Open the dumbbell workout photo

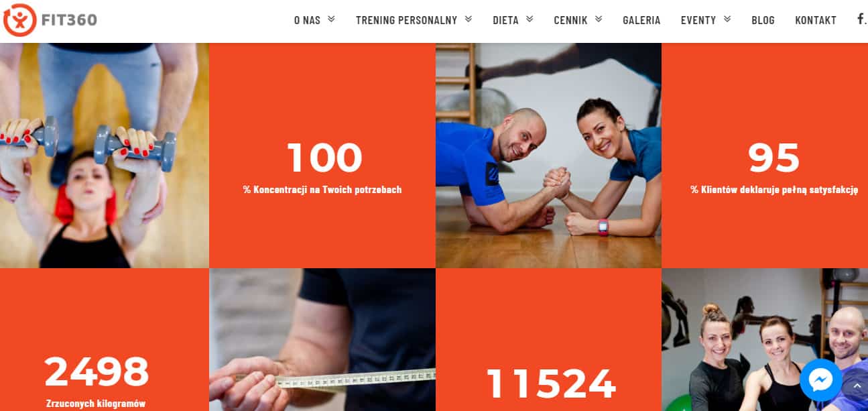coord(105,156)
